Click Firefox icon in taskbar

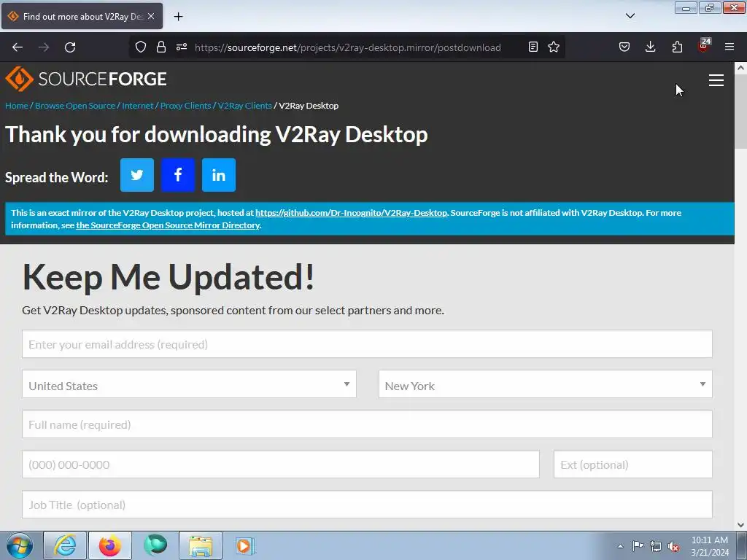[110, 545]
